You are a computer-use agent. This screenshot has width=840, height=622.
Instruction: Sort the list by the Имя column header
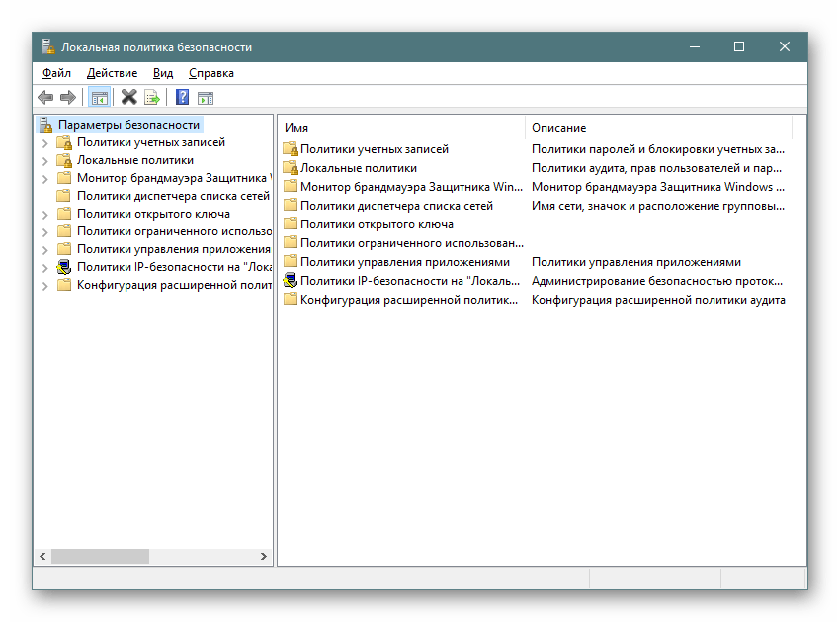[x=400, y=128]
